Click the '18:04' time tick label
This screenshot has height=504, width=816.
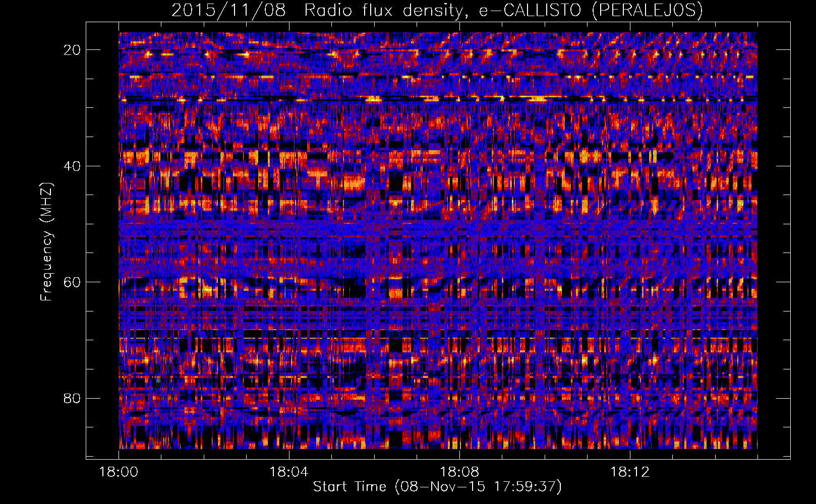click(x=289, y=472)
